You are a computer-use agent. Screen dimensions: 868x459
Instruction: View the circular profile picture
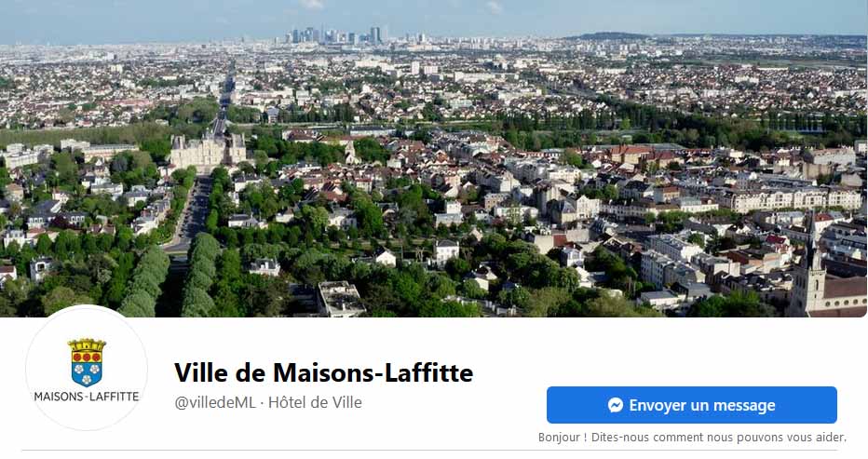click(x=87, y=369)
